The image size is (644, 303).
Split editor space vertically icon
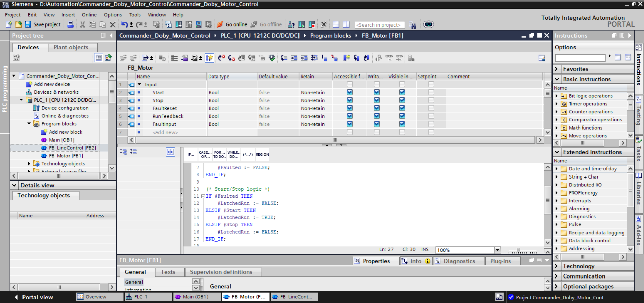click(346, 24)
